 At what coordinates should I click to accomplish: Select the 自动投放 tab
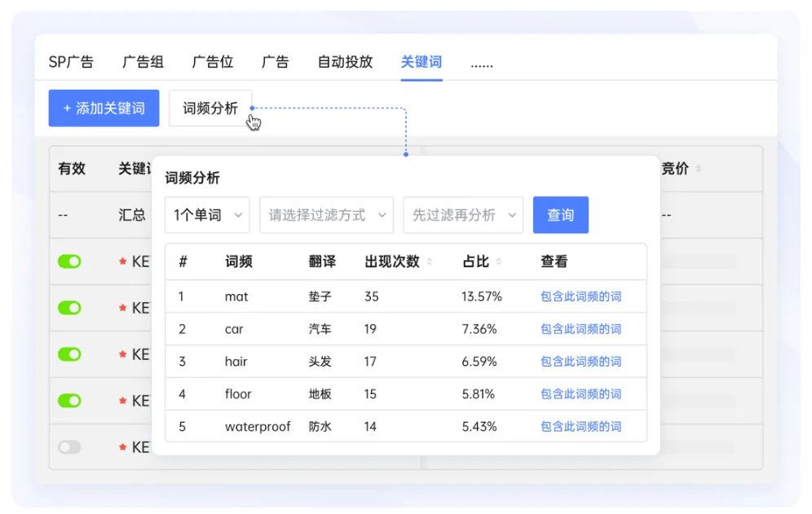click(x=345, y=62)
